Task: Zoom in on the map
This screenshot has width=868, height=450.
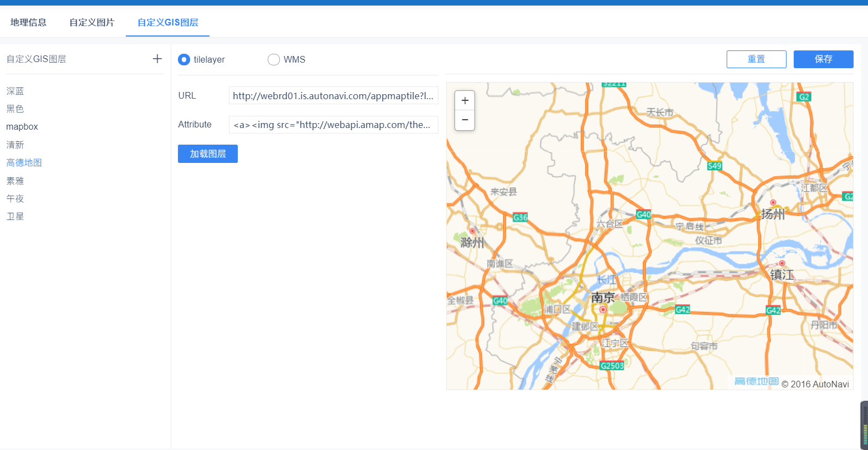Action: [464, 100]
